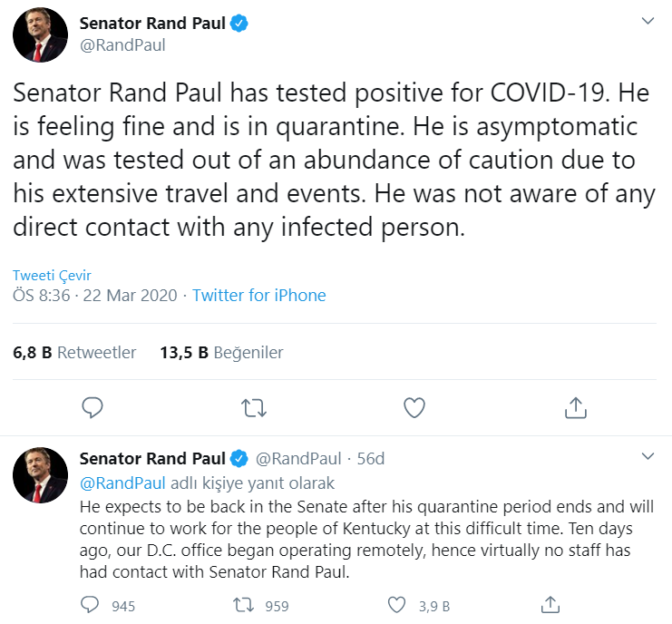Reply to the quarantine follow-up tweet

(x=91, y=604)
